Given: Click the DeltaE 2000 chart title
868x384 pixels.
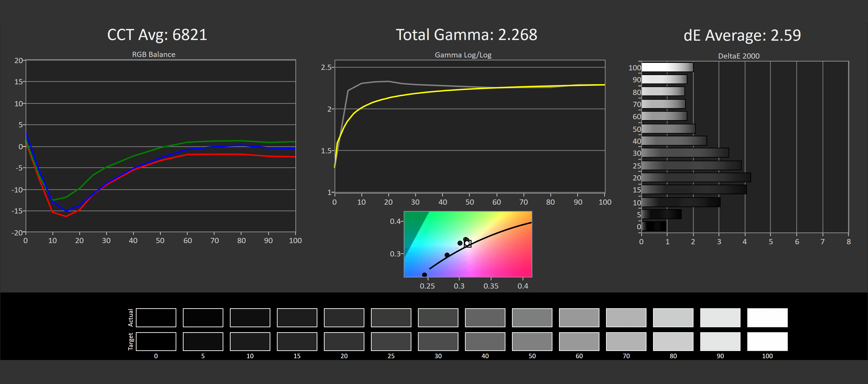Looking at the screenshot, I should coord(739,56).
